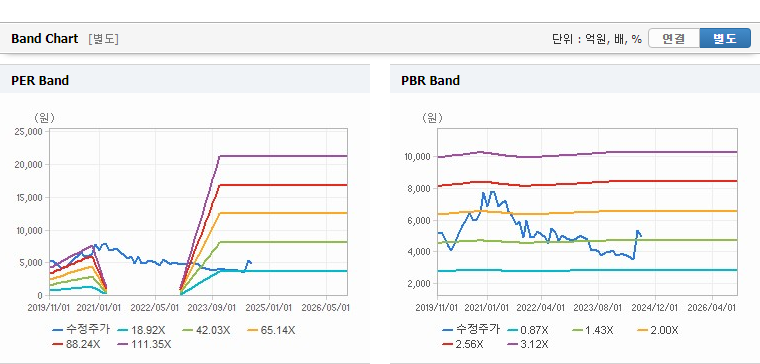Click 20,000 on PER chart y-axis
760x364 pixels.
(x=30, y=164)
